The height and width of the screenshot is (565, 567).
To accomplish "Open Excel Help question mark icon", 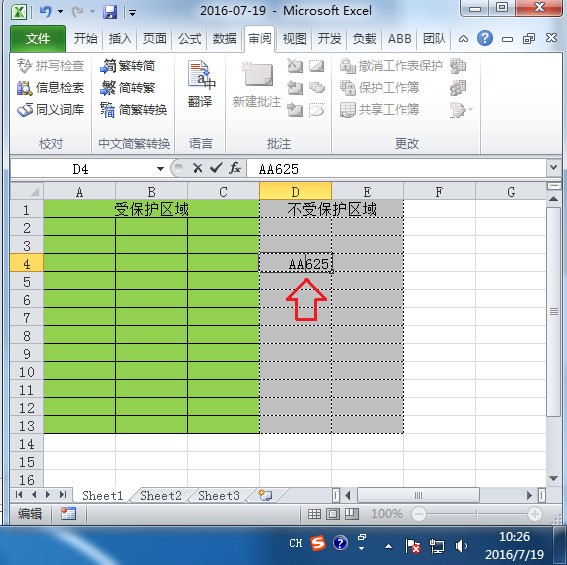I will 485,38.
